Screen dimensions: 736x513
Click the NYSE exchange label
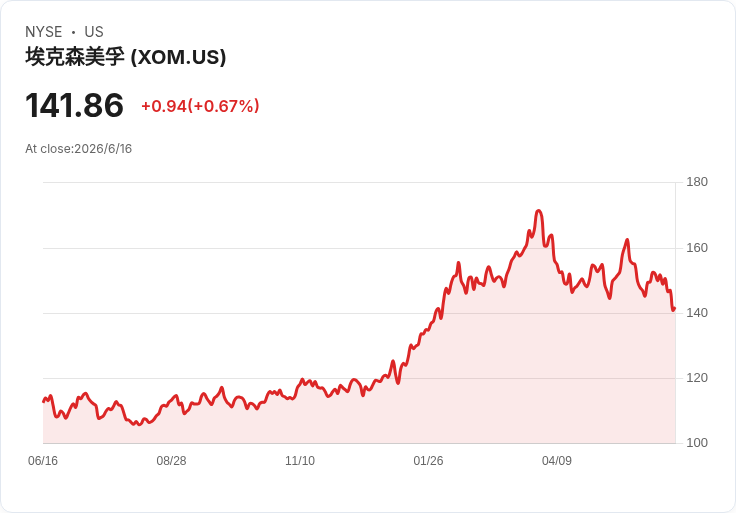coord(44,32)
